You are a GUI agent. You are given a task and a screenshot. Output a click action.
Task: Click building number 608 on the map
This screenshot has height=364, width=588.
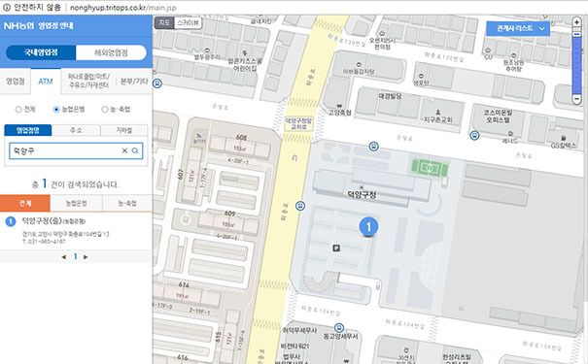pyautogui.click(x=241, y=138)
